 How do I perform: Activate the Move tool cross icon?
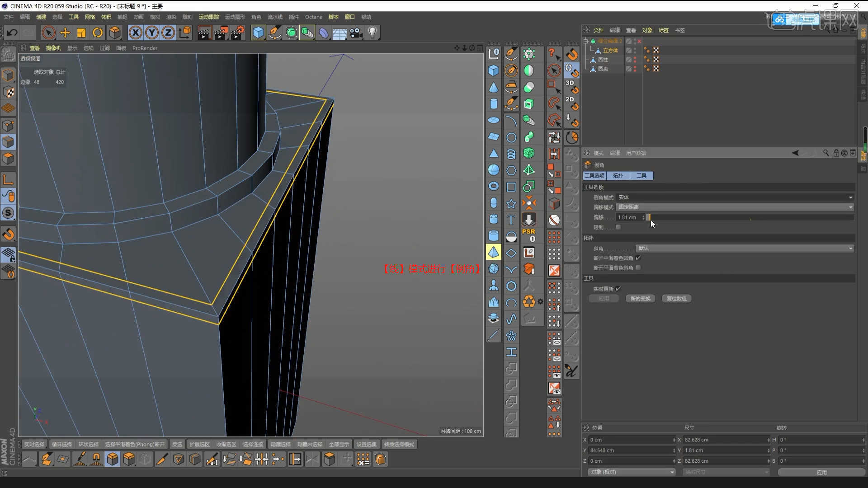tap(65, 33)
